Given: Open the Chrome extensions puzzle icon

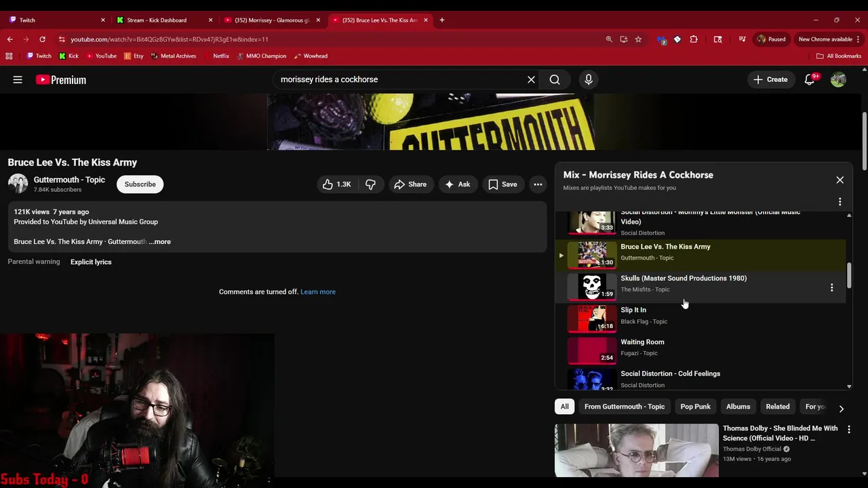Looking at the screenshot, I should (x=694, y=39).
